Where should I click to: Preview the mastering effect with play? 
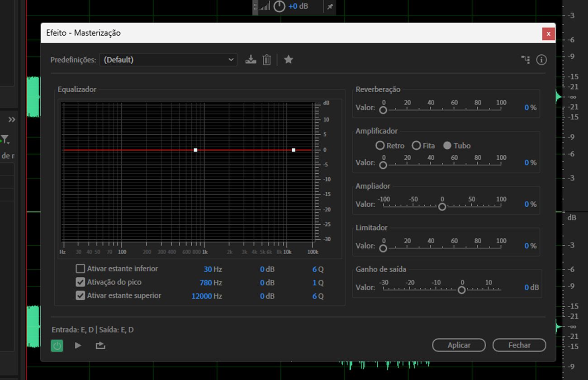(78, 345)
